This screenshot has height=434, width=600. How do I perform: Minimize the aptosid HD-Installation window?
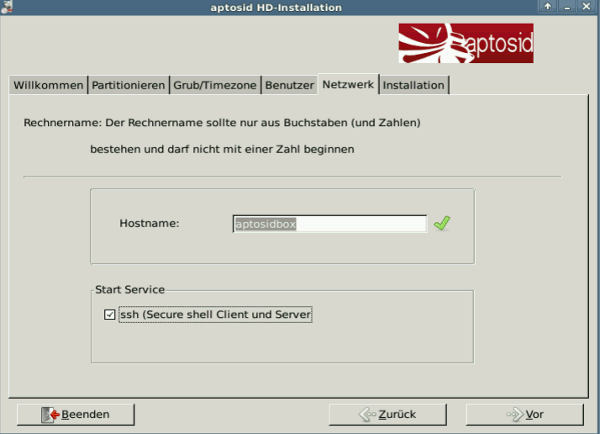coord(567,7)
